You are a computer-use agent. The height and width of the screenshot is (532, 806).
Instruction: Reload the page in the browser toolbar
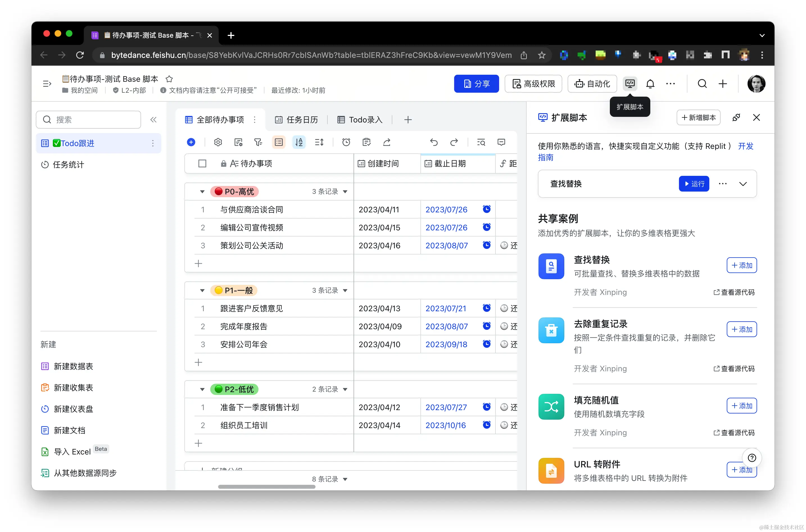click(80, 55)
